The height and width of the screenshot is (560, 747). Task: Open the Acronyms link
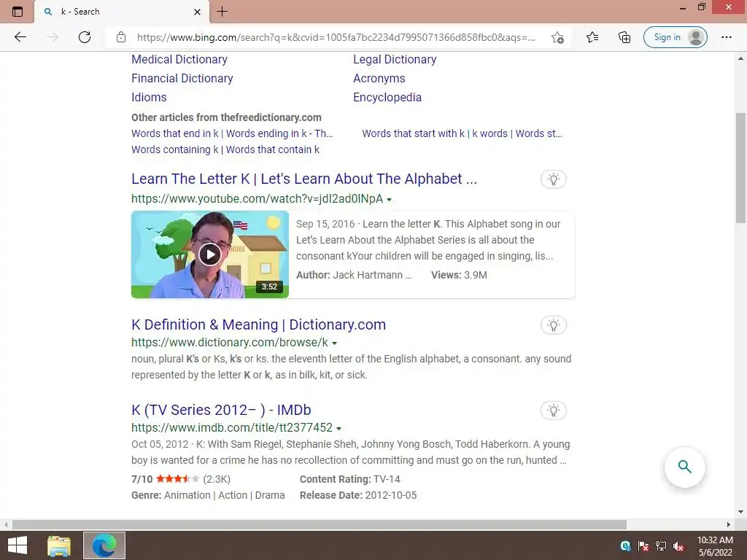click(x=379, y=79)
